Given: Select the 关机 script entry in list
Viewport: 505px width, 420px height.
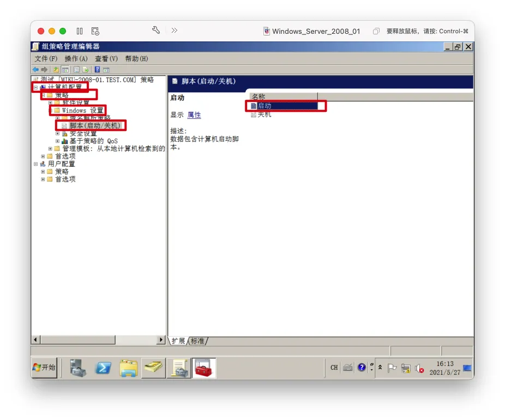Looking at the screenshot, I should [261, 115].
